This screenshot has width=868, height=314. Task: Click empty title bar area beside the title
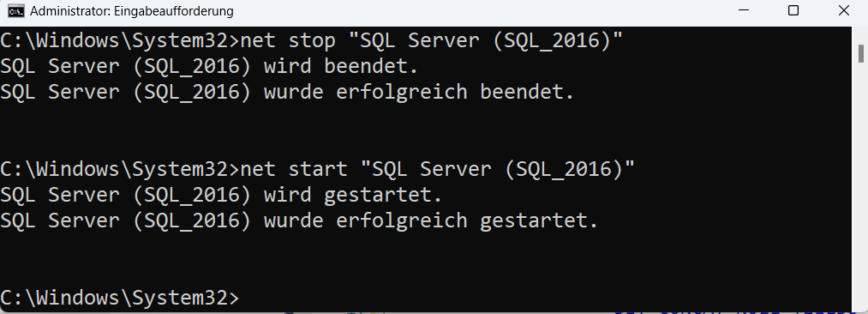[470, 11]
